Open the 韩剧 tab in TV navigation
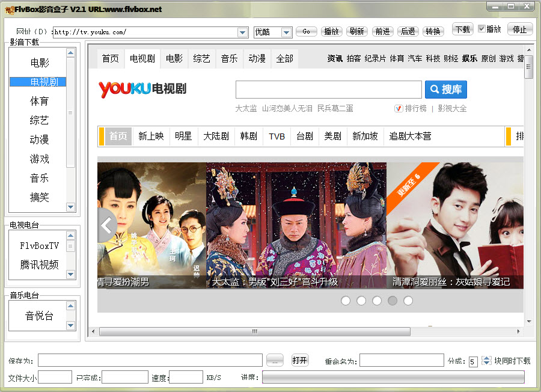This screenshot has height=392, width=541. 249,136
